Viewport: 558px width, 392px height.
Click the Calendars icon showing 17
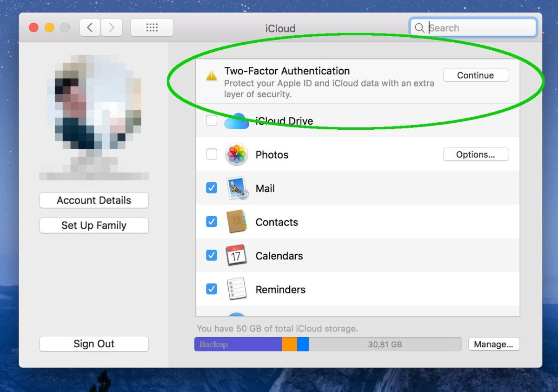click(236, 255)
